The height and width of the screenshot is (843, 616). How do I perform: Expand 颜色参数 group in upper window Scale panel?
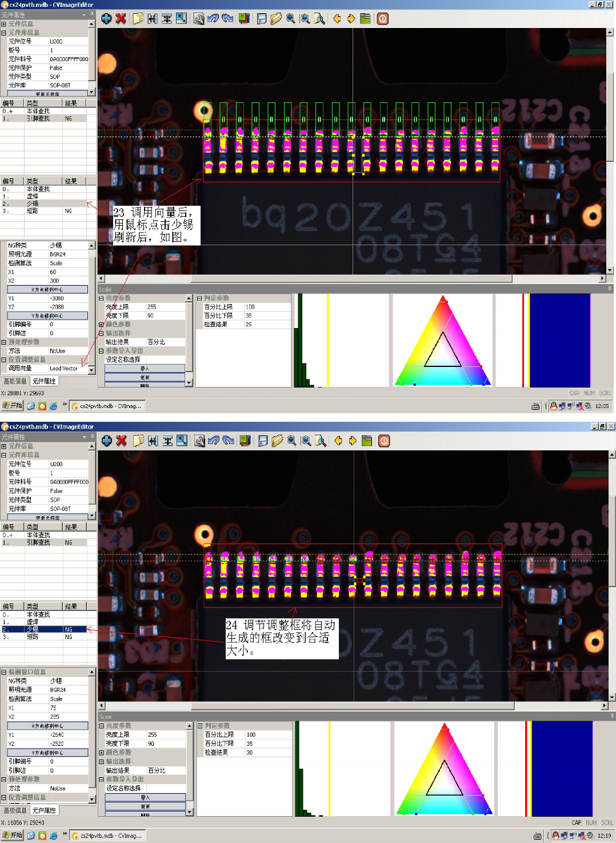tap(101, 325)
